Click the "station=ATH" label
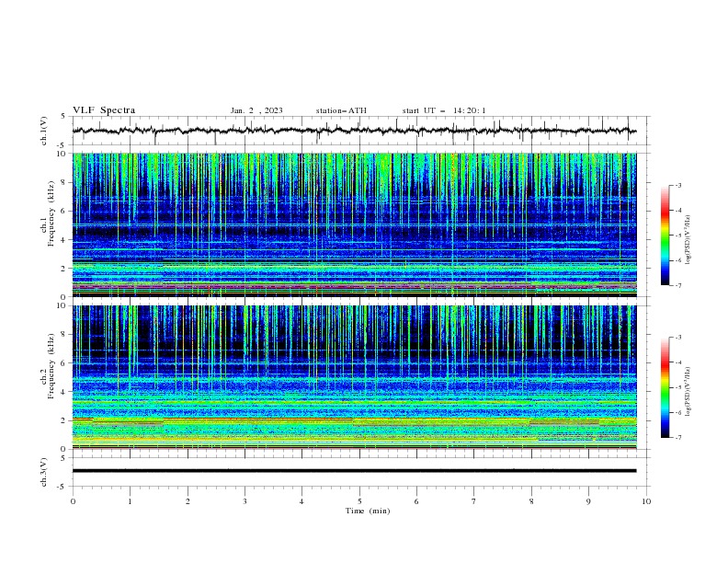 [341, 110]
